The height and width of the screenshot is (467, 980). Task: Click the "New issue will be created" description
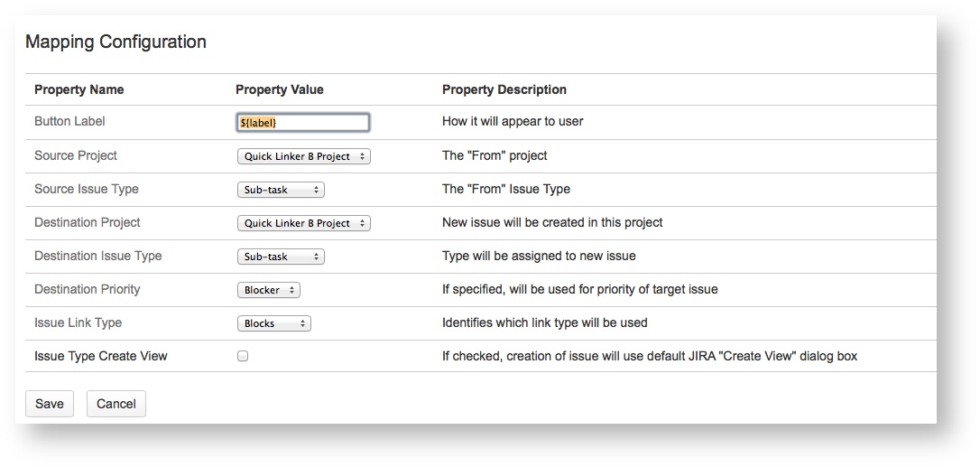coord(552,222)
